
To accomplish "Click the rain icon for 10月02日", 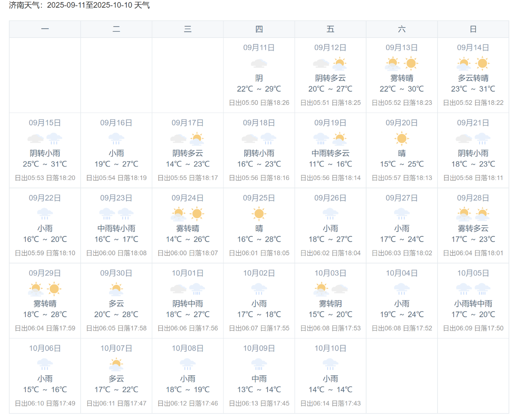I will (259, 289).
